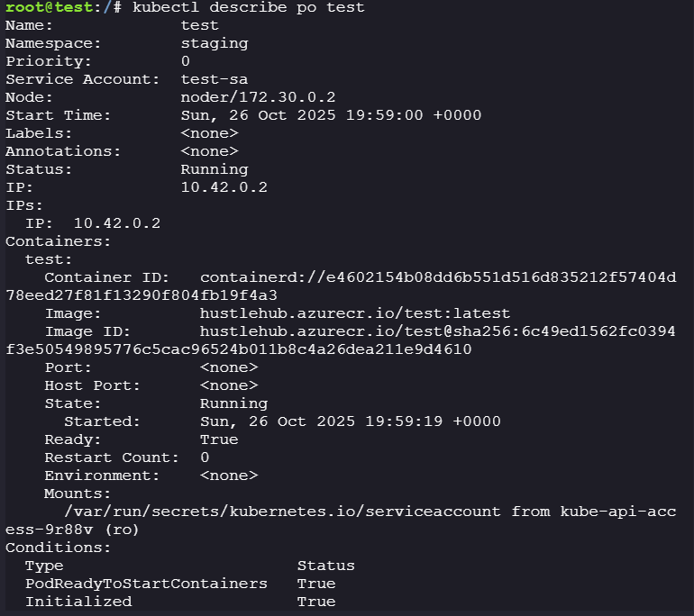This screenshot has width=694, height=616.
Task: Click the Labels value <none>
Action: tap(209, 133)
